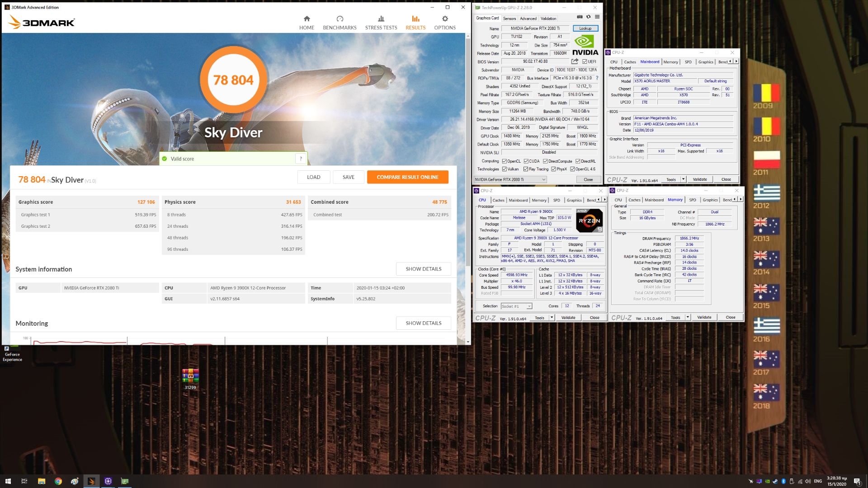Open File Explorer from the taskbar

coord(41,481)
